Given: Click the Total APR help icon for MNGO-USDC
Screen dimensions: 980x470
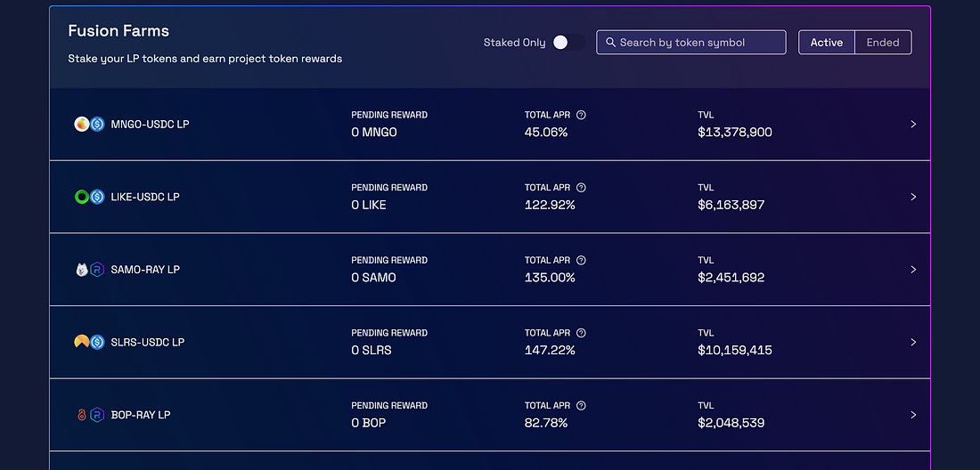Looking at the screenshot, I should [x=581, y=115].
